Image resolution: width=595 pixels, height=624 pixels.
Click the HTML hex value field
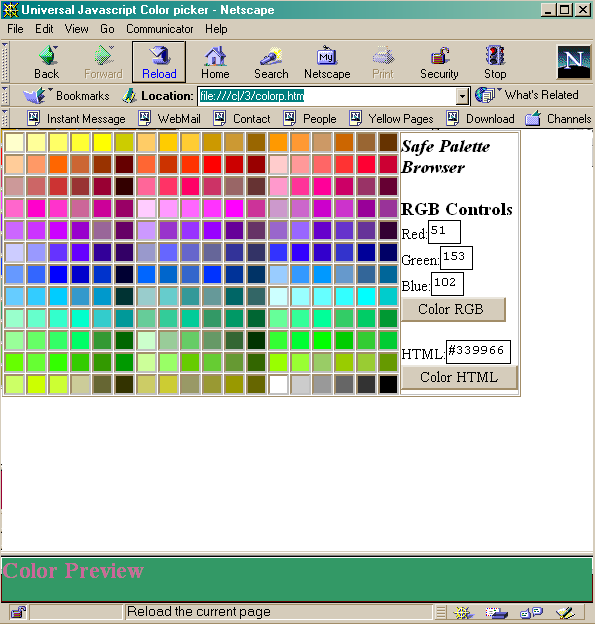pos(478,352)
